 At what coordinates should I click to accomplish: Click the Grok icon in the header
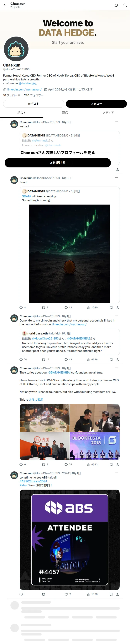click(116, 5)
